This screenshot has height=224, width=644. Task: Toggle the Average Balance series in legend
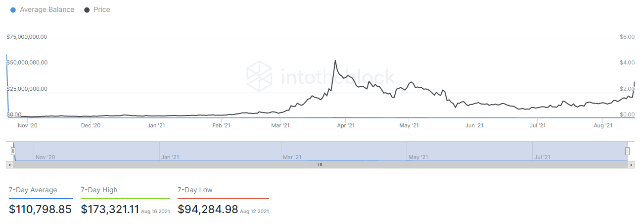click(46, 9)
